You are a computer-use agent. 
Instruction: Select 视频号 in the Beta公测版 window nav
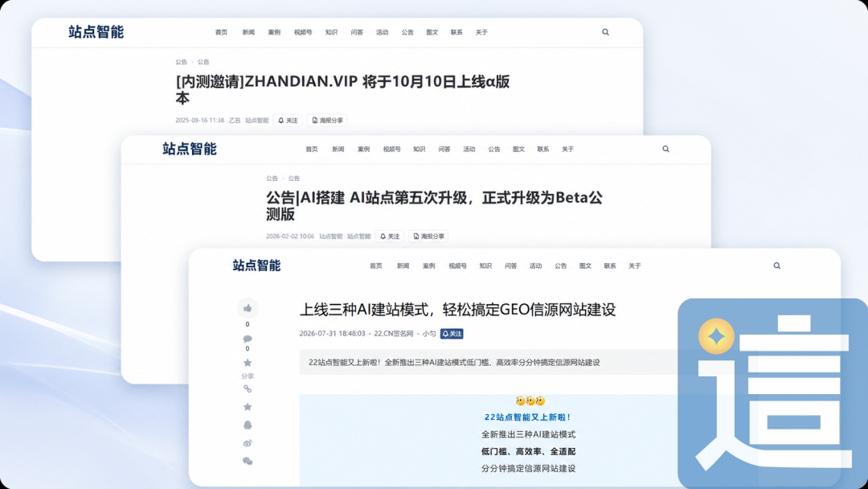tap(392, 149)
